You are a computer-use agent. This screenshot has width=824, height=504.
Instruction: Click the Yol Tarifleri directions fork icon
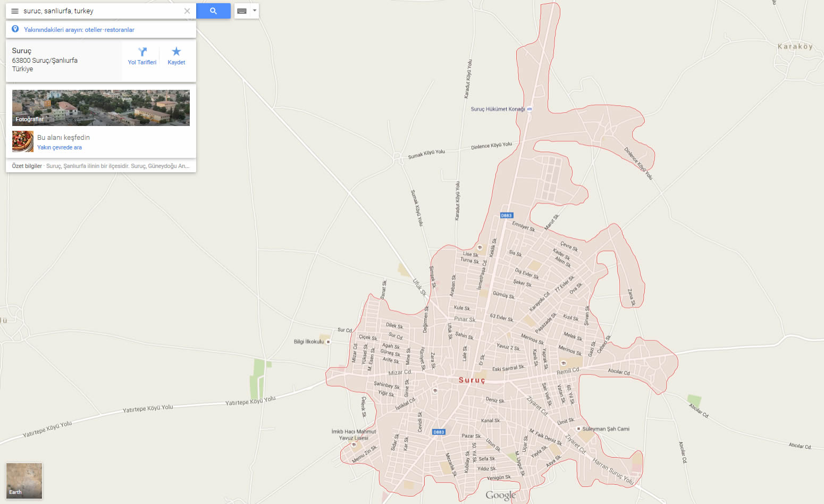tap(142, 51)
